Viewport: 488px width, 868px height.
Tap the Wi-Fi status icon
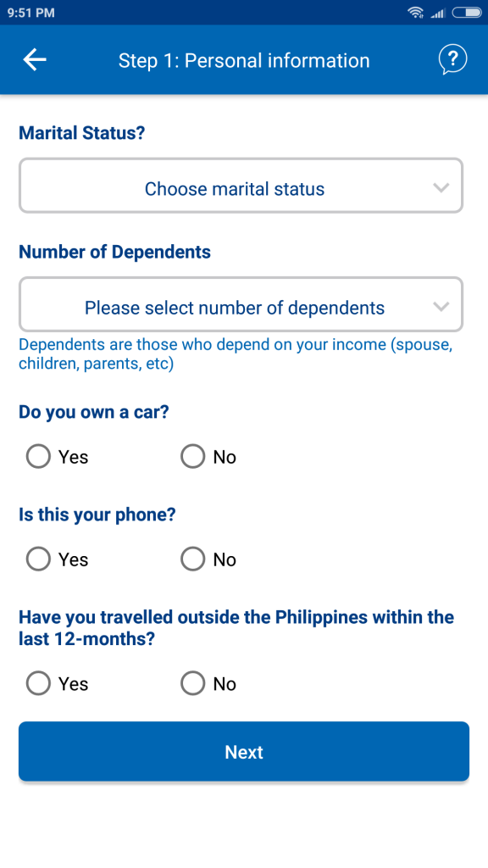[415, 12]
